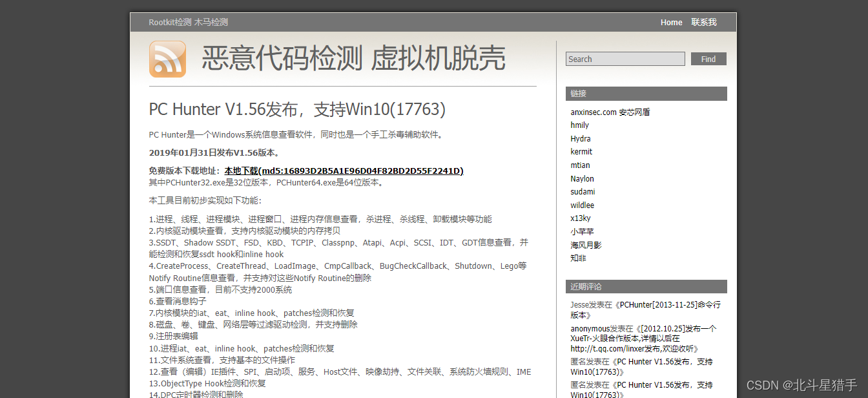Open the Home menu item
The height and width of the screenshot is (398, 868).
point(672,23)
